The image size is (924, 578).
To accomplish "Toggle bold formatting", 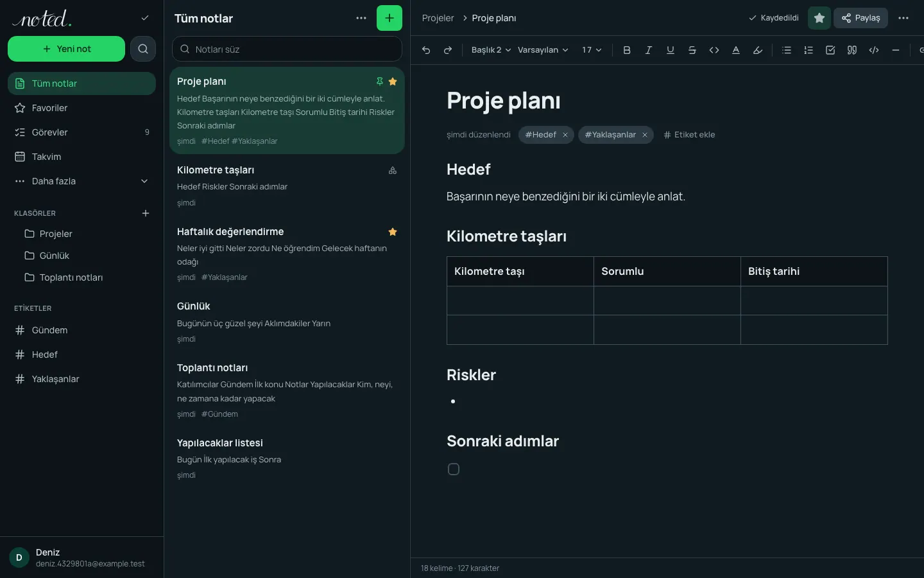I will [627, 50].
